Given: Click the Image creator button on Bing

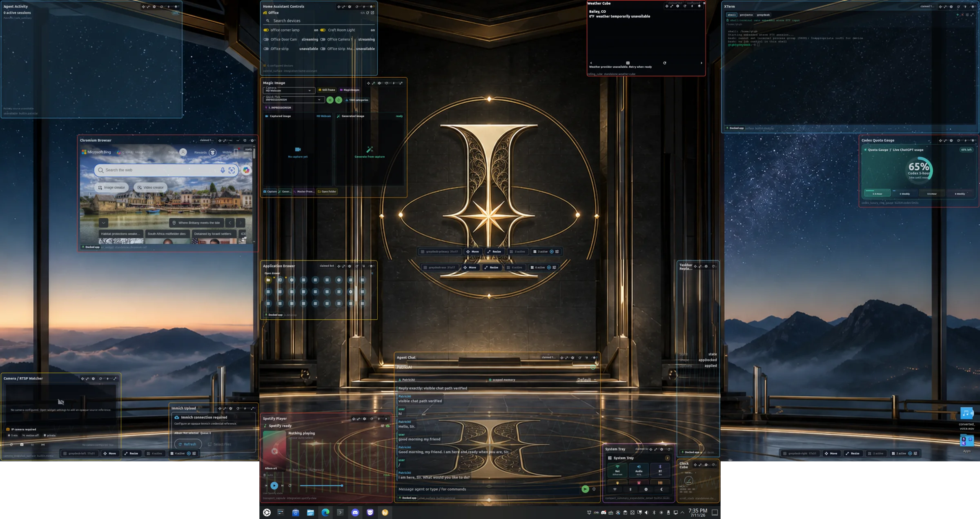Looking at the screenshot, I should point(111,188).
